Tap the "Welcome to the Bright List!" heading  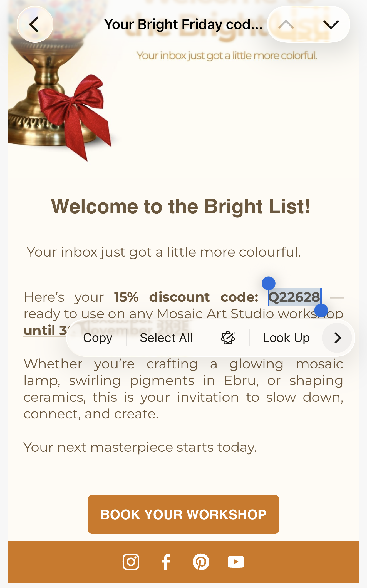click(181, 206)
